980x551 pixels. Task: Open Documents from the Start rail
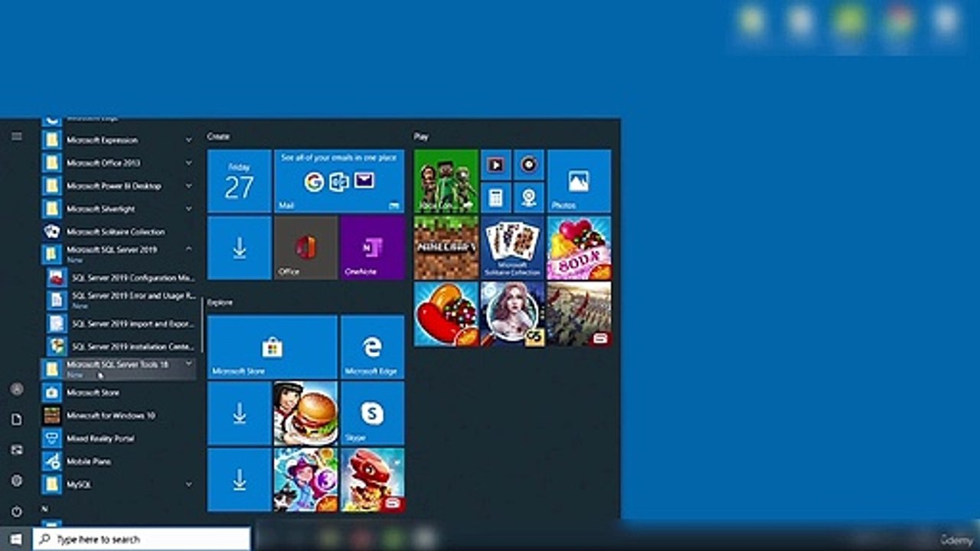16,419
